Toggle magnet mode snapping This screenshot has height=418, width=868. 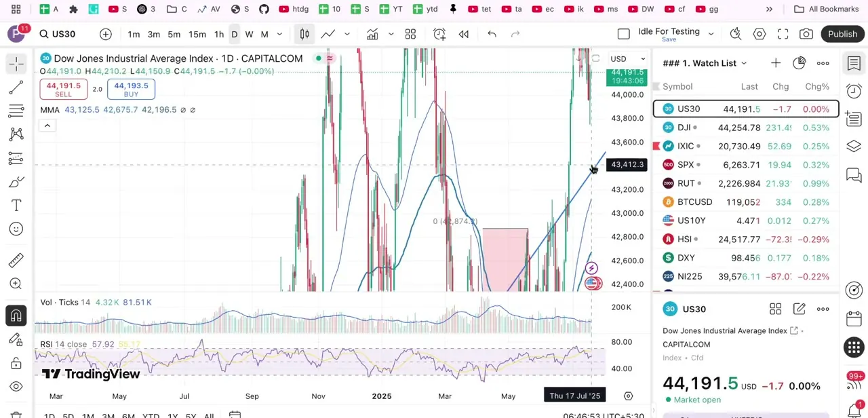16,316
